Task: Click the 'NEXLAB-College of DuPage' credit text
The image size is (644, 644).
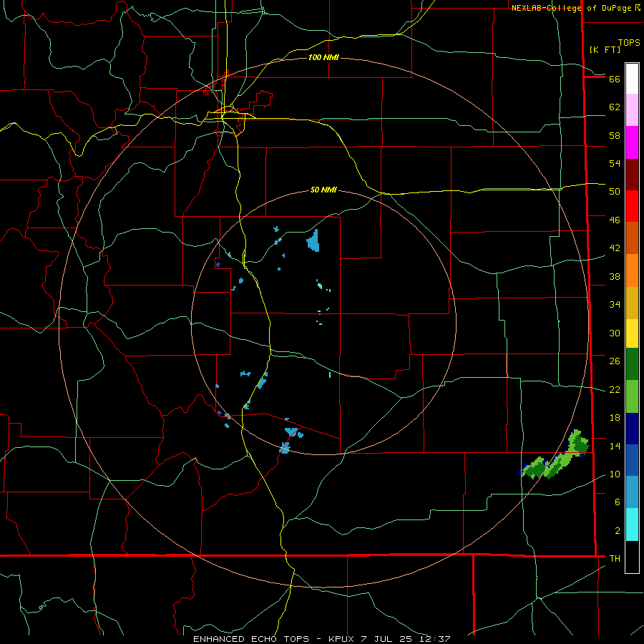Action: (x=572, y=8)
